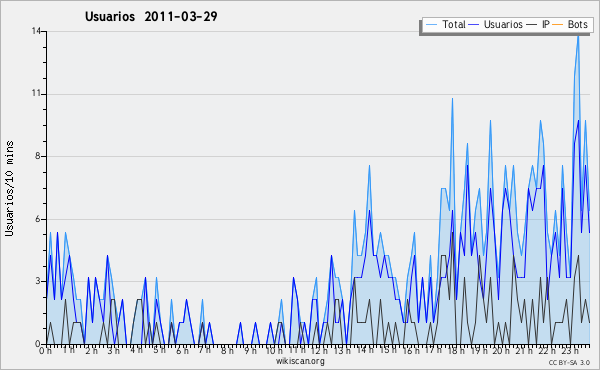Click the orange Bots legend line

(x=558, y=25)
